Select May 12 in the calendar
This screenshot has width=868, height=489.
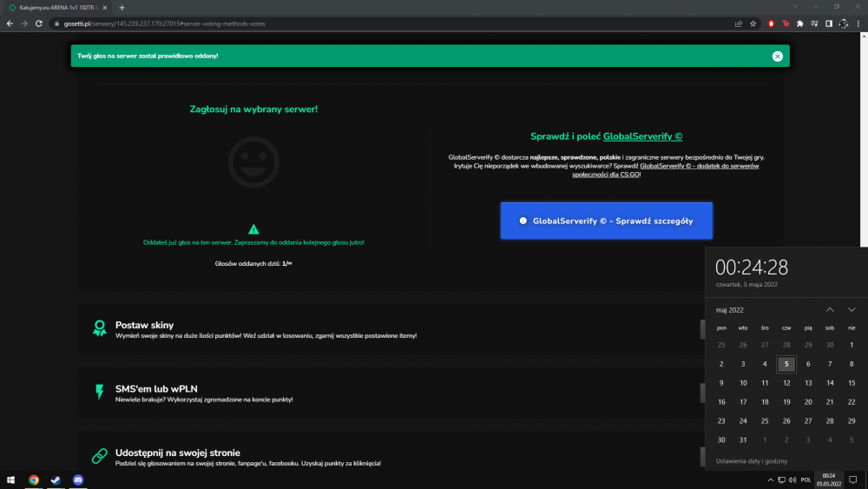(786, 383)
